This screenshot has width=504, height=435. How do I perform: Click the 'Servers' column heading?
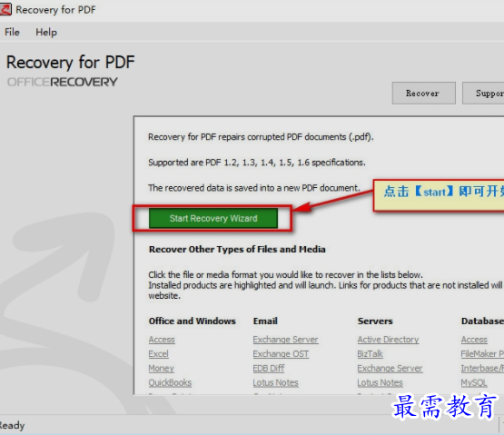375,321
